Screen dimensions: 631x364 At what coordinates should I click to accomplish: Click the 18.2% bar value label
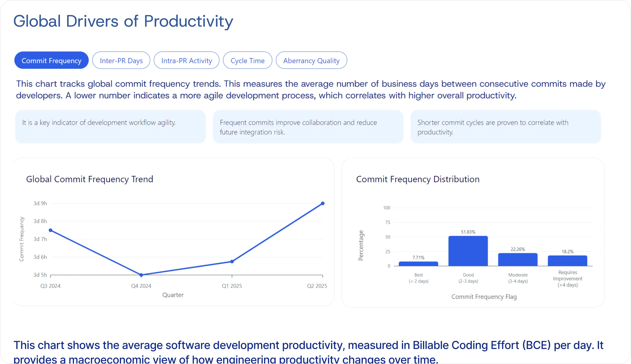point(567,252)
